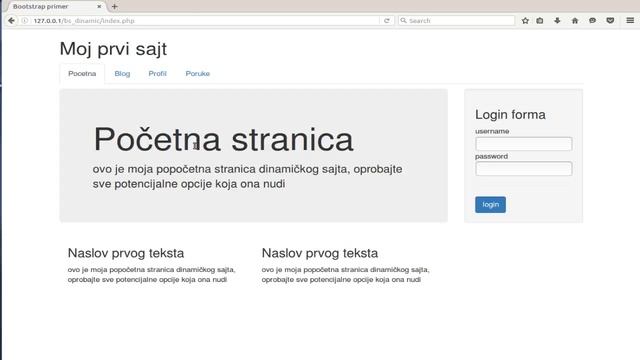Show bookmarks list icon in toolbar
This screenshot has width=640, height=360.
click(540, 20)
